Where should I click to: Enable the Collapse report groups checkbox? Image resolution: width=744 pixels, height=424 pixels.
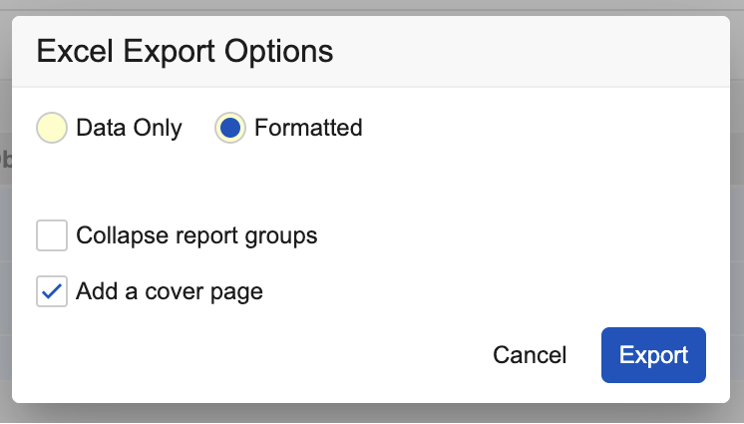point(52,235)
